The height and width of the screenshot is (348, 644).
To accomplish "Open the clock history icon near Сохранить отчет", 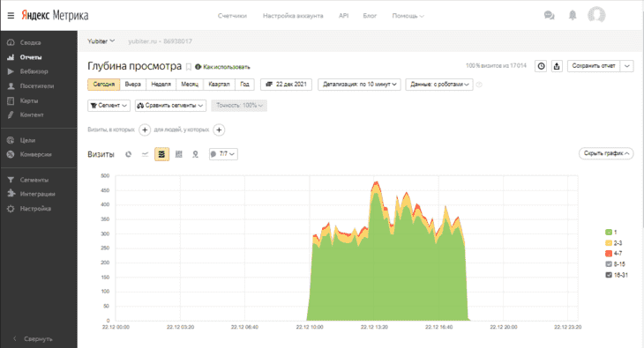I will (x=541, y=66).
